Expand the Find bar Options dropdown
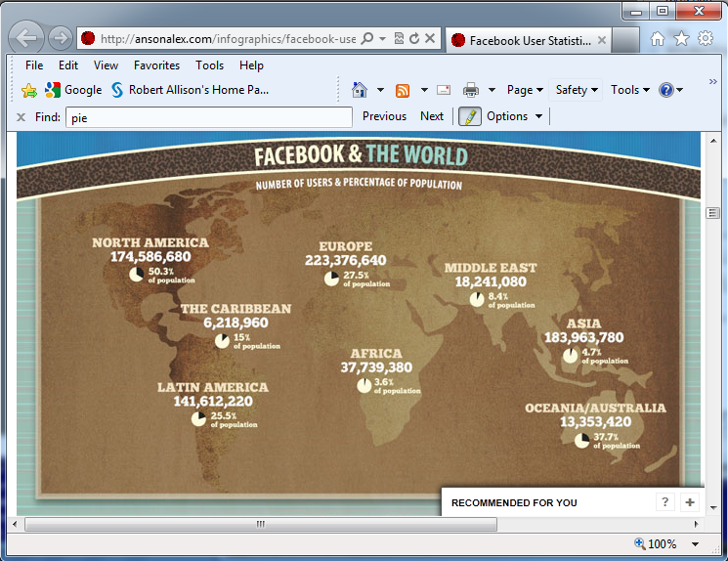Image resolution: width=728 pixels, height=561 pixels. tap(514, 116)
